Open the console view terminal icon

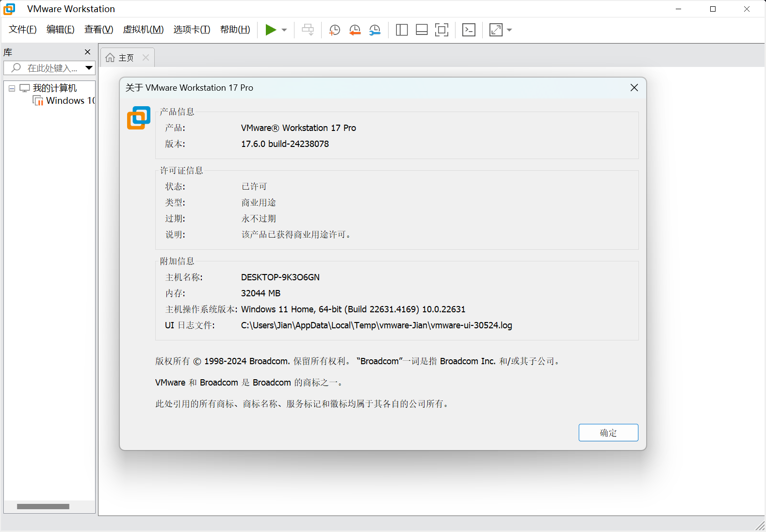point(469,30)
